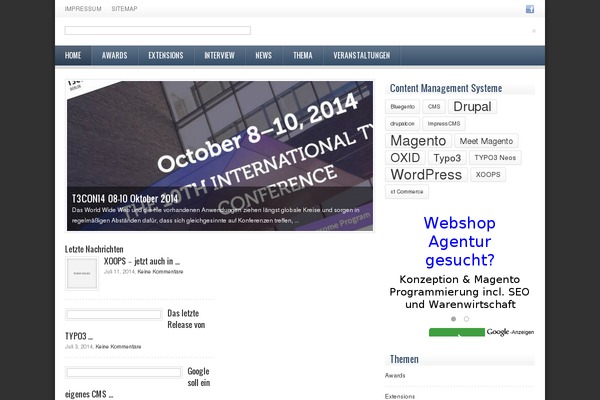The height and width of the screenshot is (400, 600).
Task: Go to the Home menu
Action: [73, 56]
